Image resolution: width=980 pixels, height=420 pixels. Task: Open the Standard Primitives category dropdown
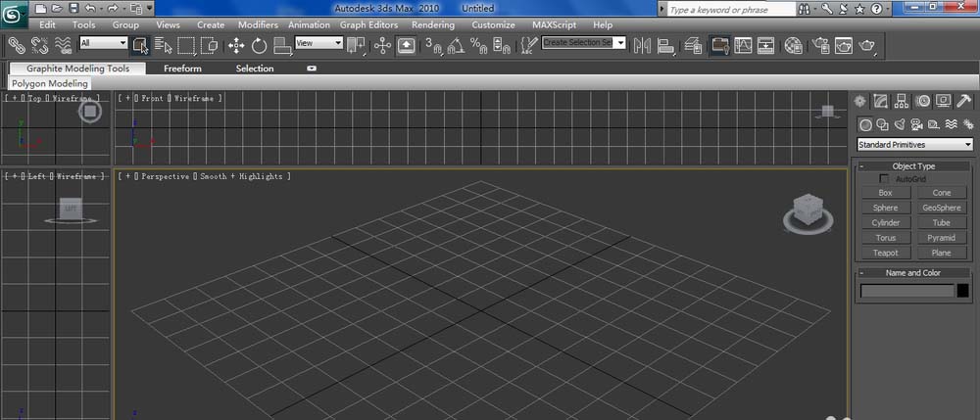[915, 145]
